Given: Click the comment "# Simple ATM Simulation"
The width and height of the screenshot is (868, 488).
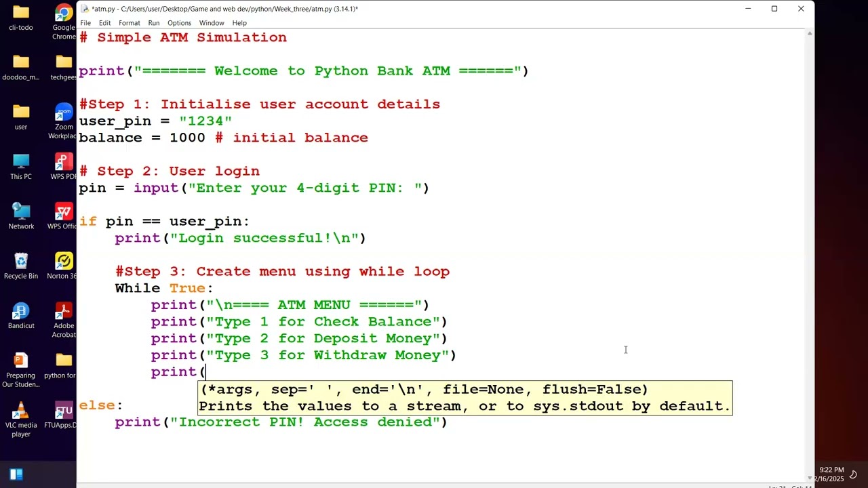Looking at the screenshot, I should pyautogui.click(x=183, y=37).
